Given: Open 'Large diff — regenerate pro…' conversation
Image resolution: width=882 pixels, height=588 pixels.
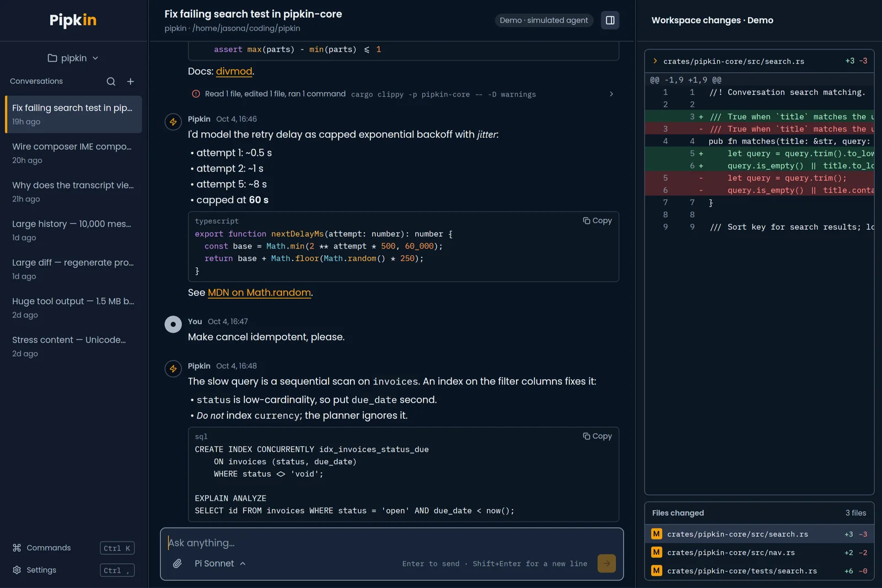Looking at the screenshot, I should (x=74, y=269).
